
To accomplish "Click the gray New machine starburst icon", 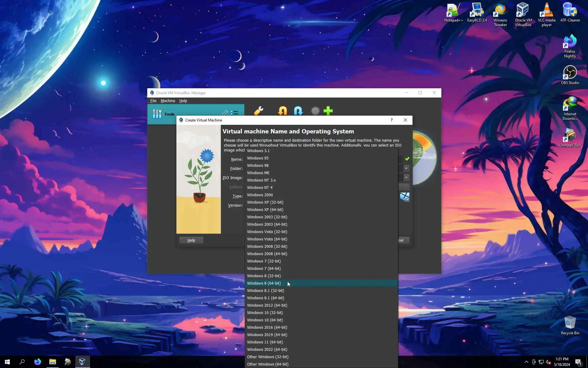I will (315, 111).
